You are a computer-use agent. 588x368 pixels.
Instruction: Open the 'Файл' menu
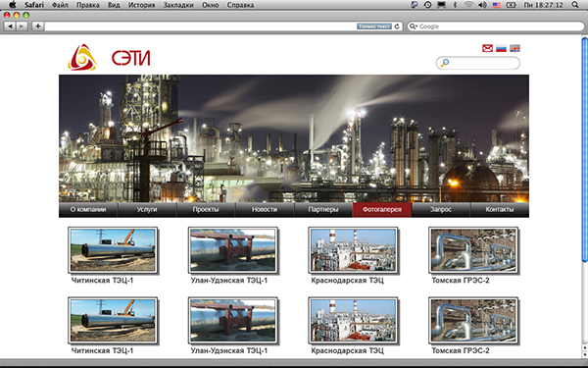pyautogui.click(x=60, y=5)
